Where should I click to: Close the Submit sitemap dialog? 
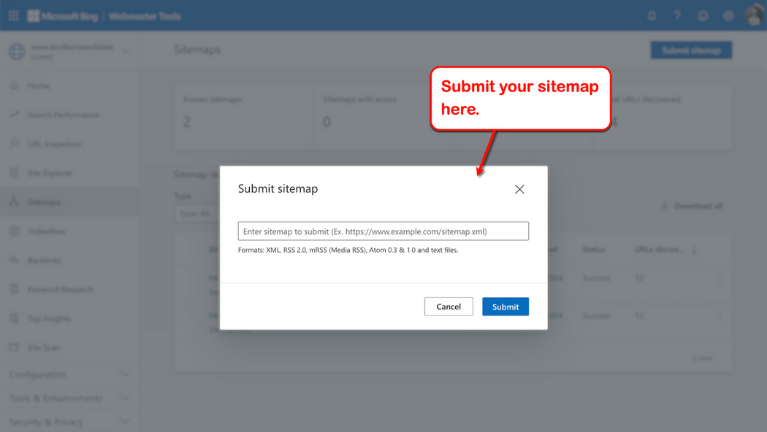tap(519, 189)
